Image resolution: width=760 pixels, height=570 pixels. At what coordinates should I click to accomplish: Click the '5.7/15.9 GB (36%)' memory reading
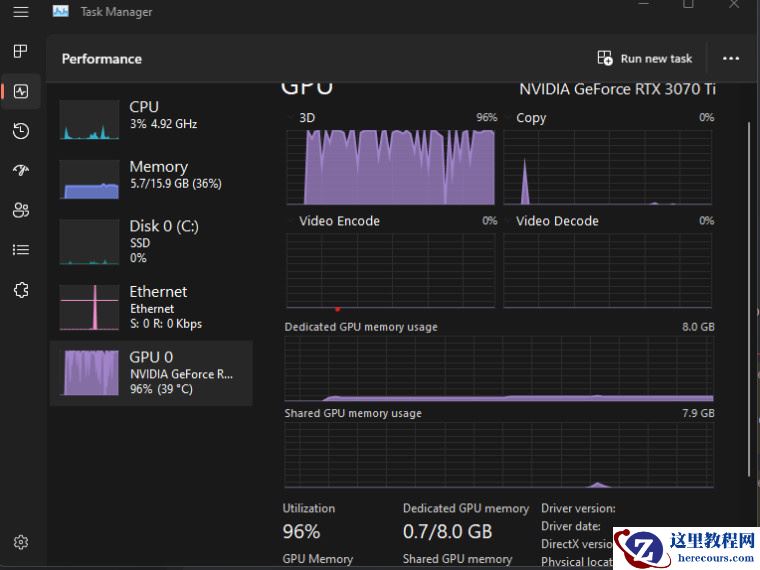(175, 184)
